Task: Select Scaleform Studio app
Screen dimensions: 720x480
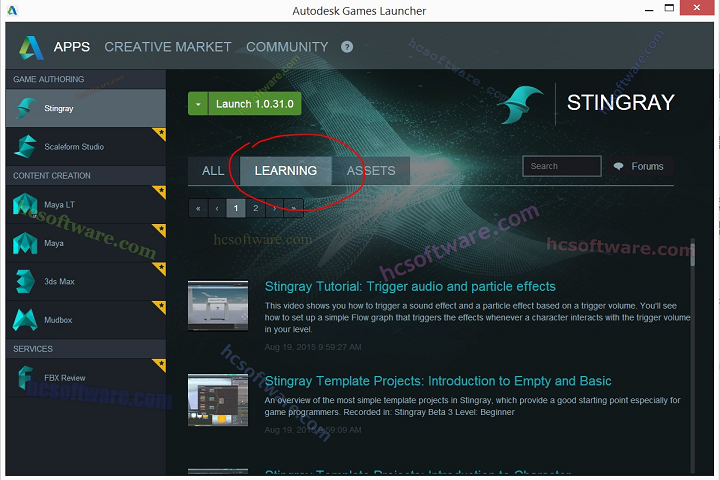Action: click(x=86, y=147)
